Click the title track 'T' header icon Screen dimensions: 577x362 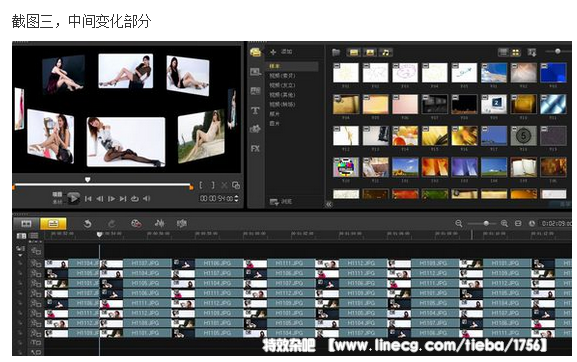36,343
